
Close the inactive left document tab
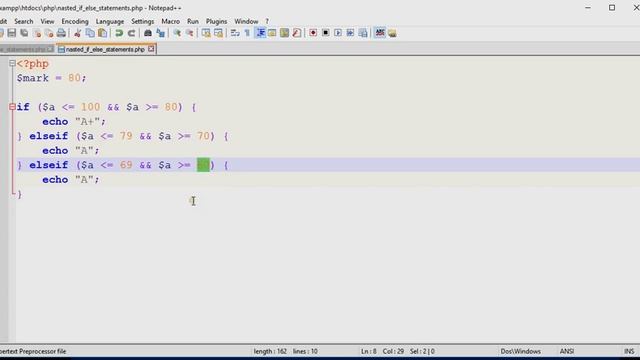click(50, 49)
